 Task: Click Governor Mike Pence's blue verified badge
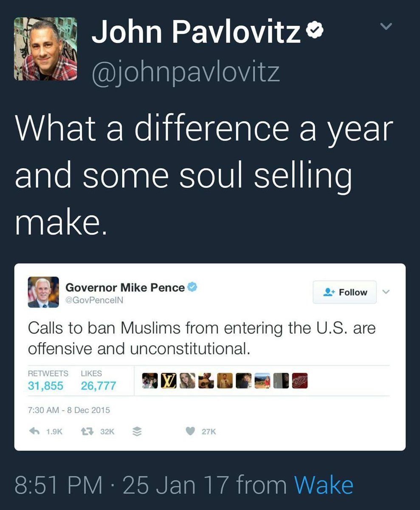pos(193,288)
